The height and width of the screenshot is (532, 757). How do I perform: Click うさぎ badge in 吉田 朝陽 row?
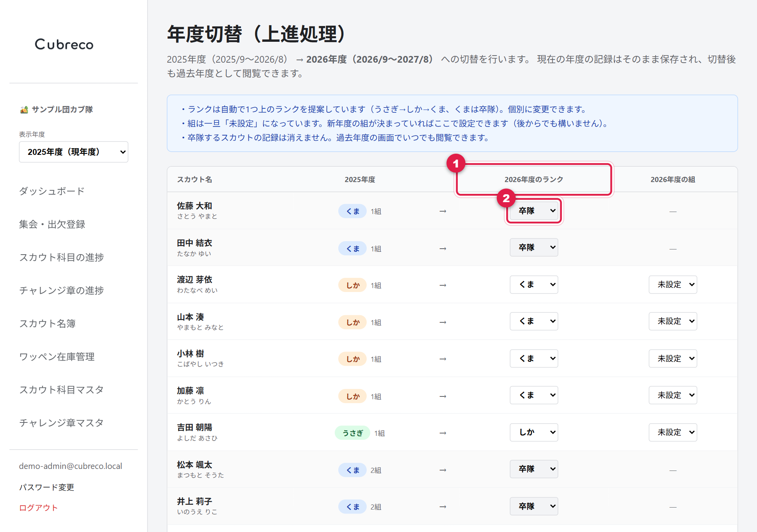(352, 433)
